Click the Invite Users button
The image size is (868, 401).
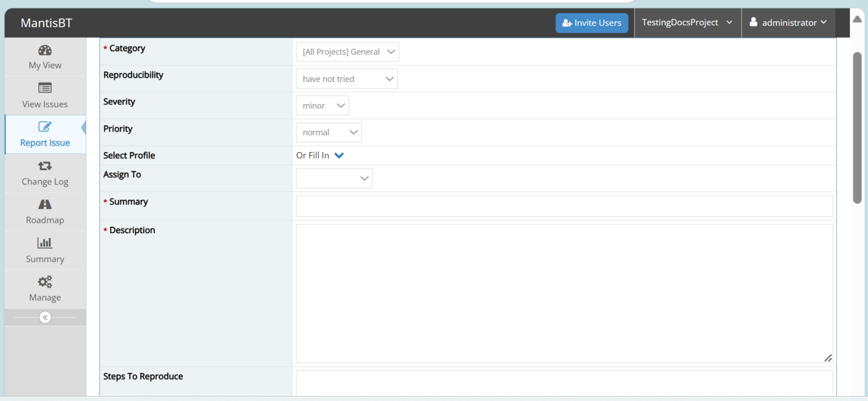[x=592, y=23]
